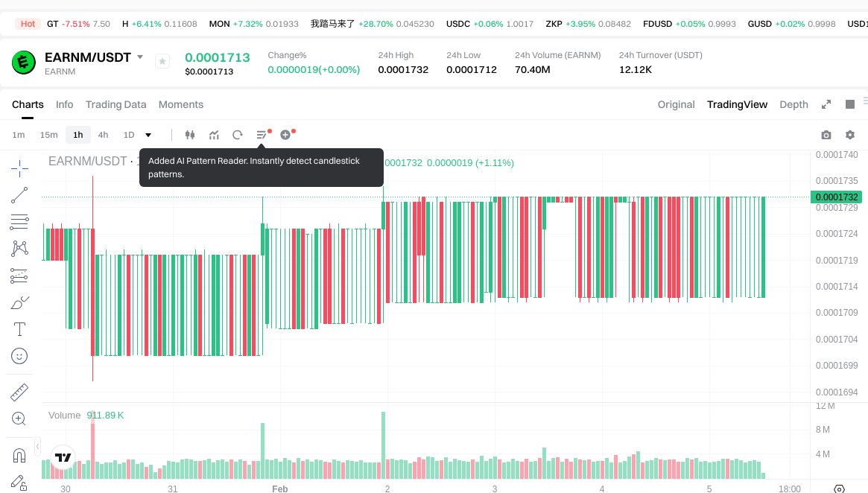Favorite EARNM/USDT with the star
The image size is (868, 493).
click(162, 62)
